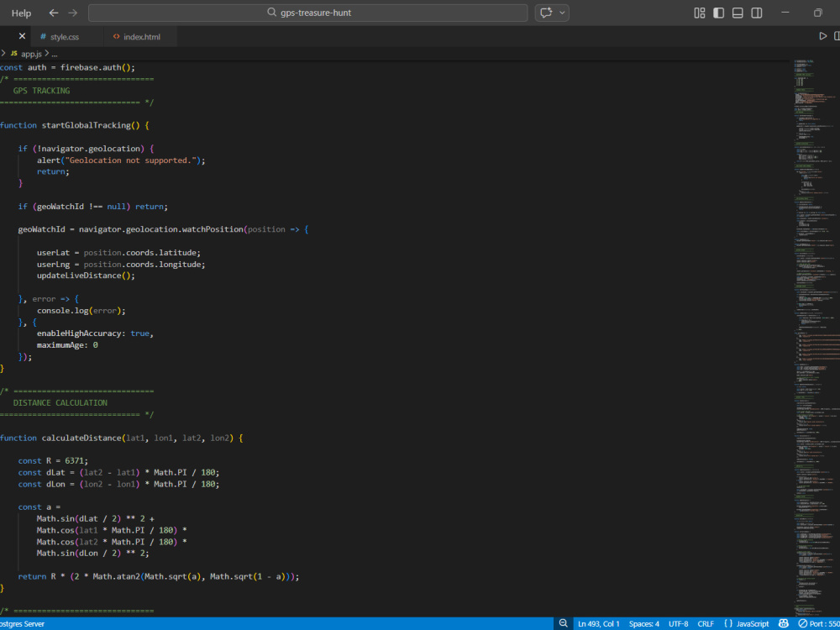Click the DISTANCE CALCULATION comment heading

pyautogui.click(x=60, y=403)
